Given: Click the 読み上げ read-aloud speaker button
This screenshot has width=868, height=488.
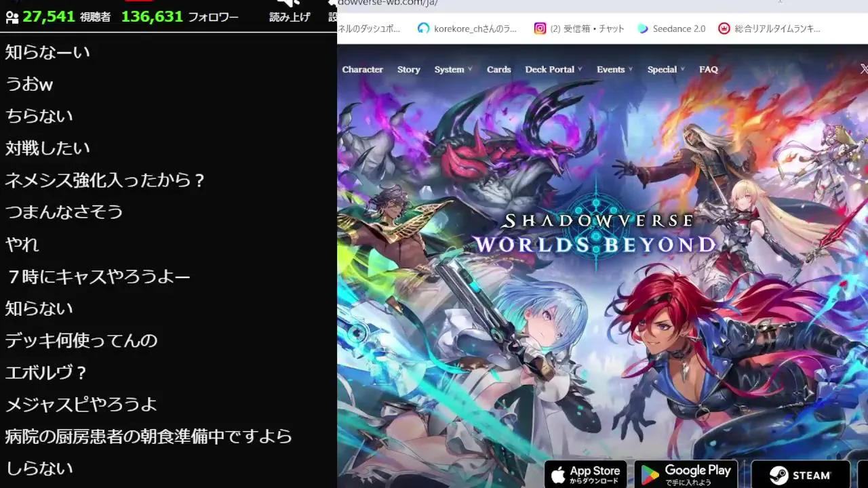Looking at the screenshot, I should point(290,12).
